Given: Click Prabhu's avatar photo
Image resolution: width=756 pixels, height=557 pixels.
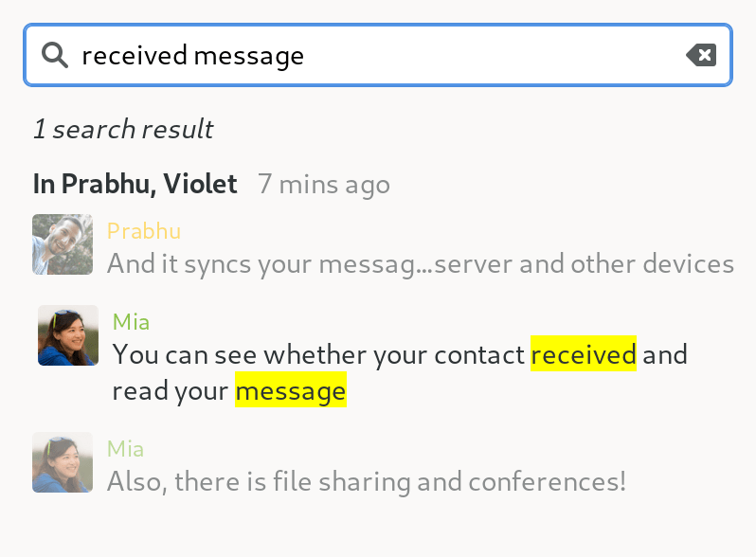Looking at the screenshot, I should pos(63,244).
